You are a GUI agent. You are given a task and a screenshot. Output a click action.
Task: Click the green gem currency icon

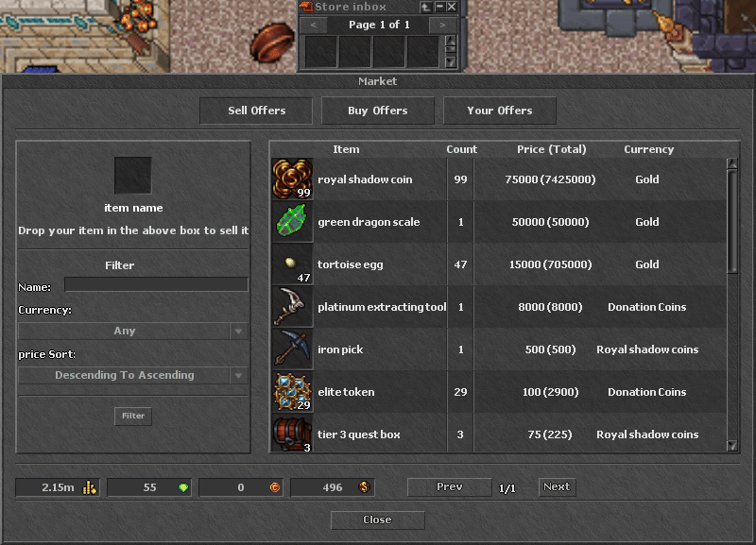(183, 487)
